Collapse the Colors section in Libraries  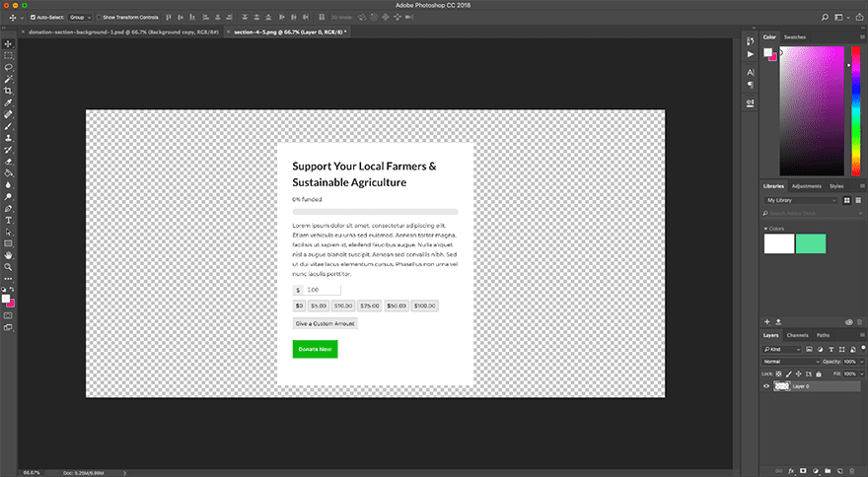click(x=766, y=229)
